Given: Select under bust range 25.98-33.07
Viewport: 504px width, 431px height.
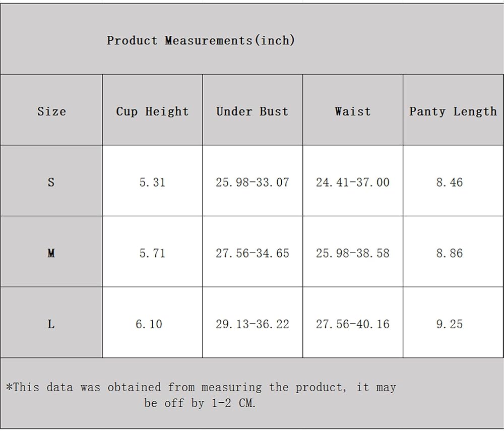Looking at the screenshot, I should pos(253,182).
